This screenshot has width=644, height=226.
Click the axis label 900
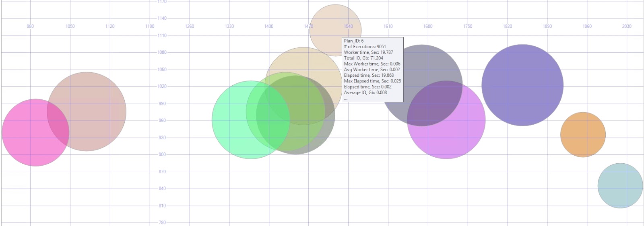point(162,154)
